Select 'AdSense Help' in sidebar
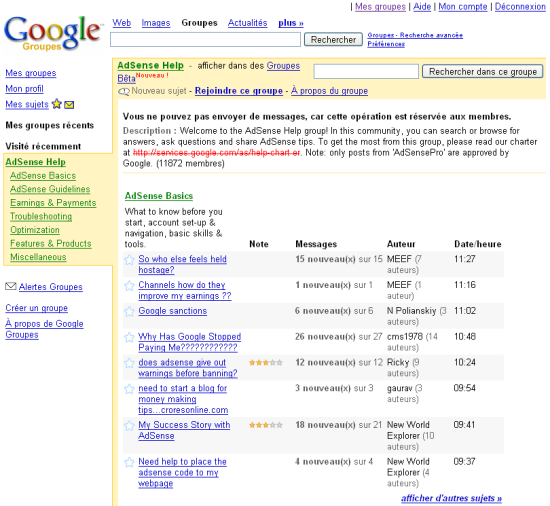Screen dimensions: 550x506 35,162
